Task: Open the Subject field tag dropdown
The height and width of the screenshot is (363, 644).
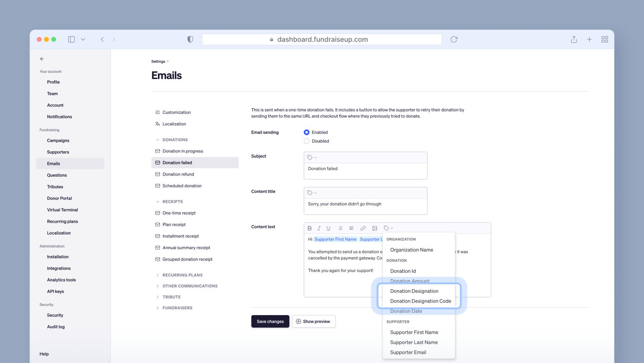Action: [x=312, y=158]
